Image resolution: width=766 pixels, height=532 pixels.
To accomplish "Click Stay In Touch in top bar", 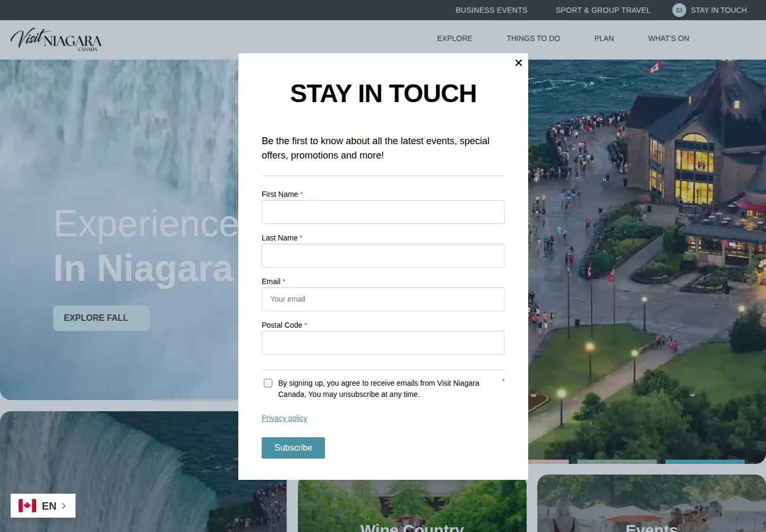I will 719,10.
